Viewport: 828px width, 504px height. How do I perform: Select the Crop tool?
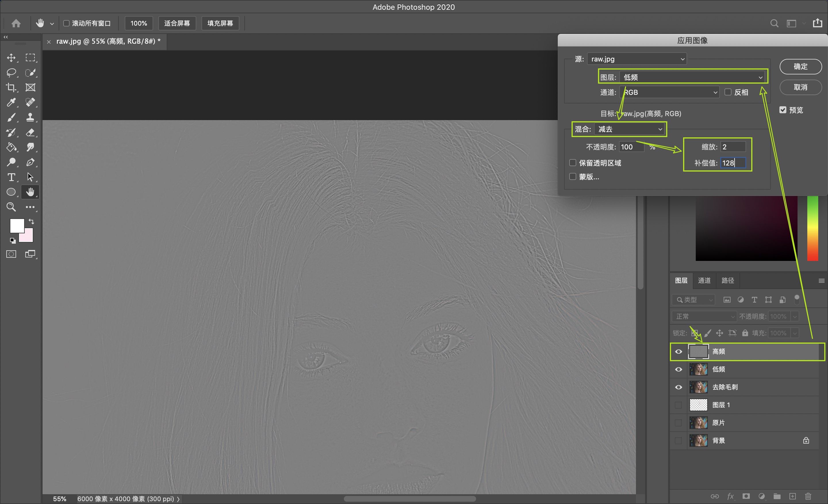pos(11,88)
